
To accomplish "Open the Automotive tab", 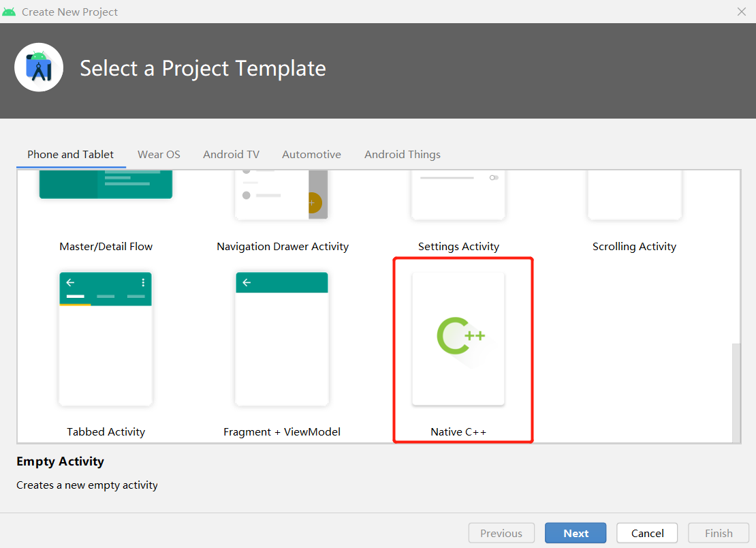I will pyautogui.click(x=311, y=154).
